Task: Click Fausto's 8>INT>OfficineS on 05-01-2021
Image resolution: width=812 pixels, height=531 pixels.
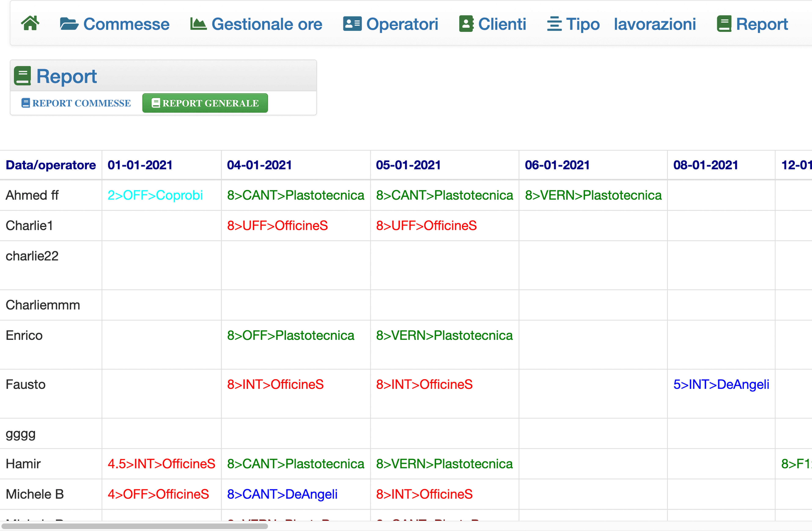Action: [424, 385]
